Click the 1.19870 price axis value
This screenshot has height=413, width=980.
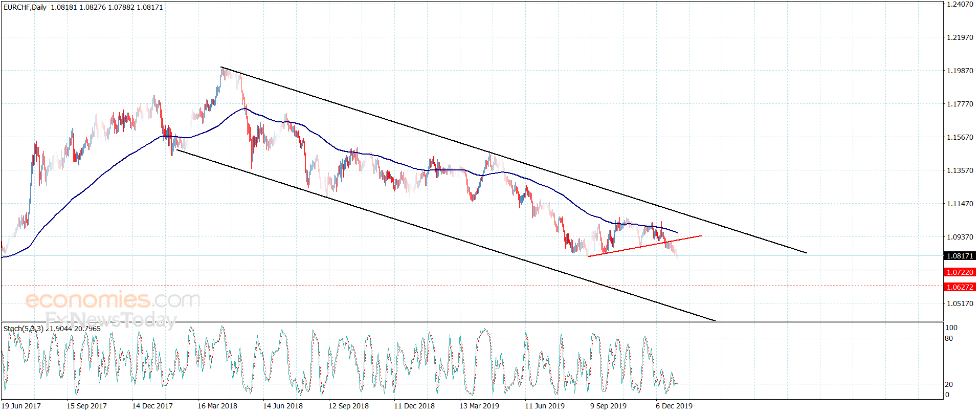960,71
